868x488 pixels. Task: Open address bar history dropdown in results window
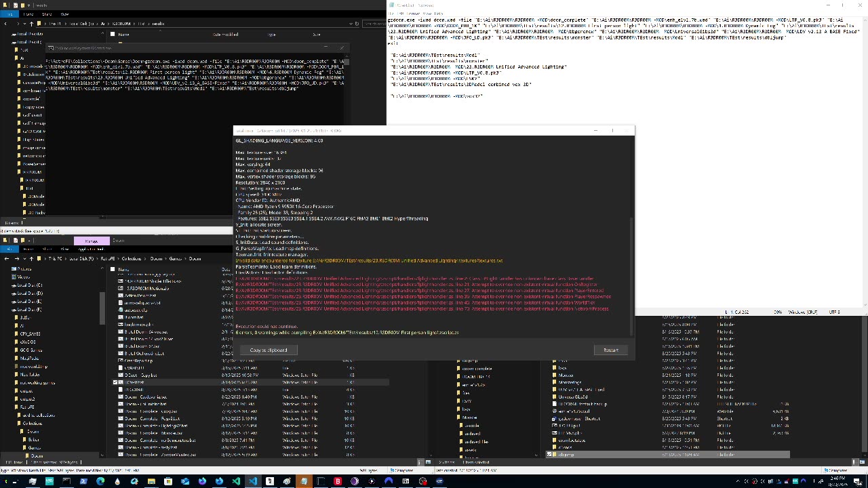click(351, 24)
